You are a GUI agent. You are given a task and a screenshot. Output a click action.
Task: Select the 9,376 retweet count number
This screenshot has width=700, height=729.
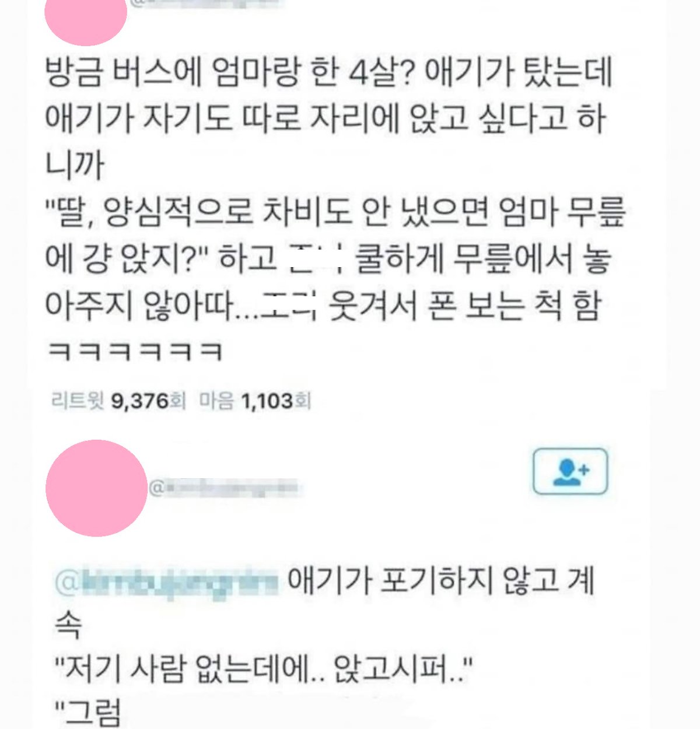click(139, 401)
